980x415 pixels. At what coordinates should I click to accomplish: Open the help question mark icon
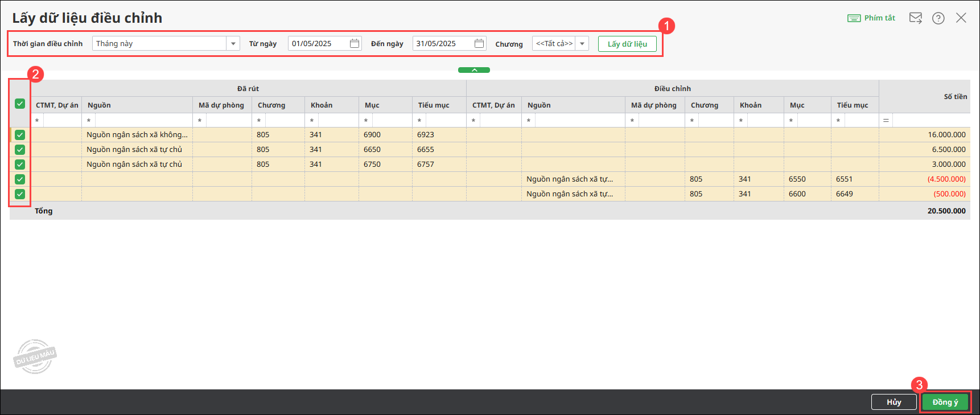(x=938, y=18)
